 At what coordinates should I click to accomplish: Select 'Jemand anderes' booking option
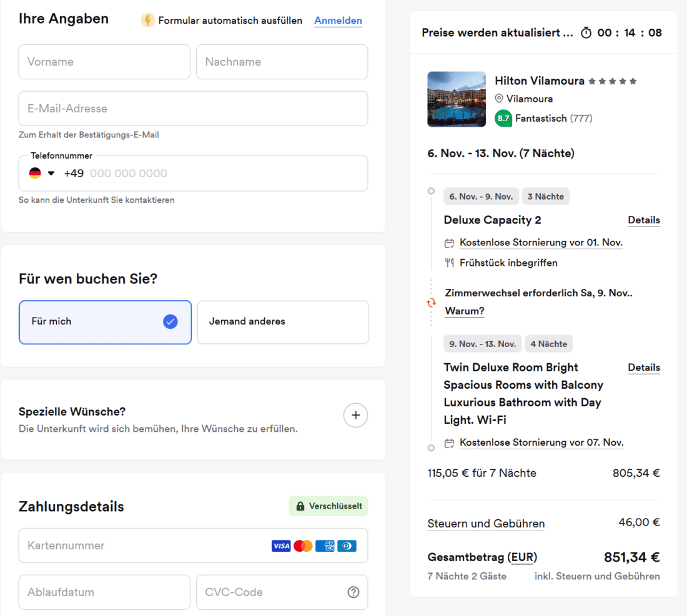[x=282, y=322]
